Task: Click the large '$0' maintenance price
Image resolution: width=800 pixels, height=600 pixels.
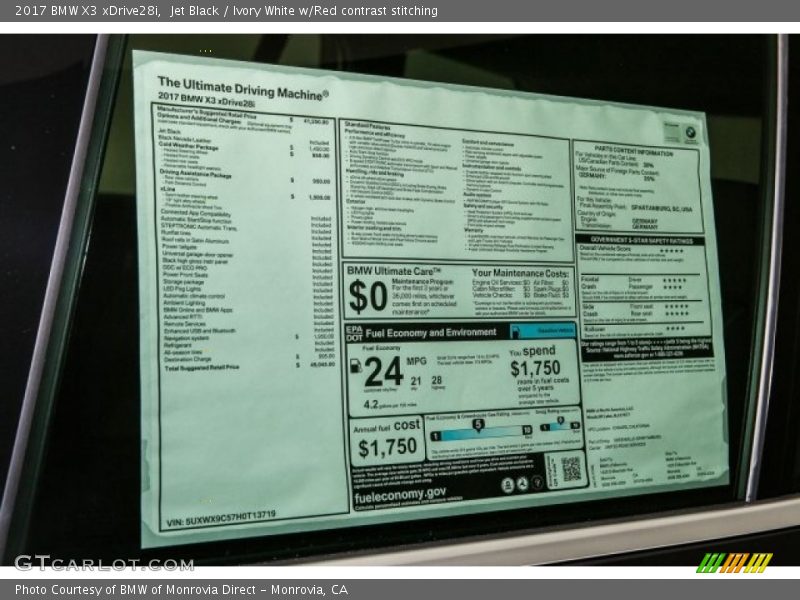Action: (x=368, y=296)
